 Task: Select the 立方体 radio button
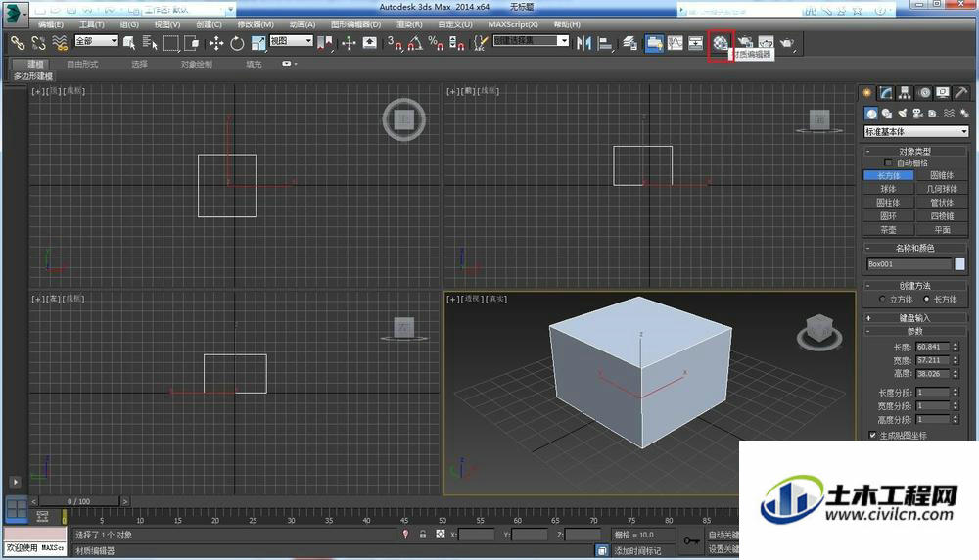tap(882, 299)
